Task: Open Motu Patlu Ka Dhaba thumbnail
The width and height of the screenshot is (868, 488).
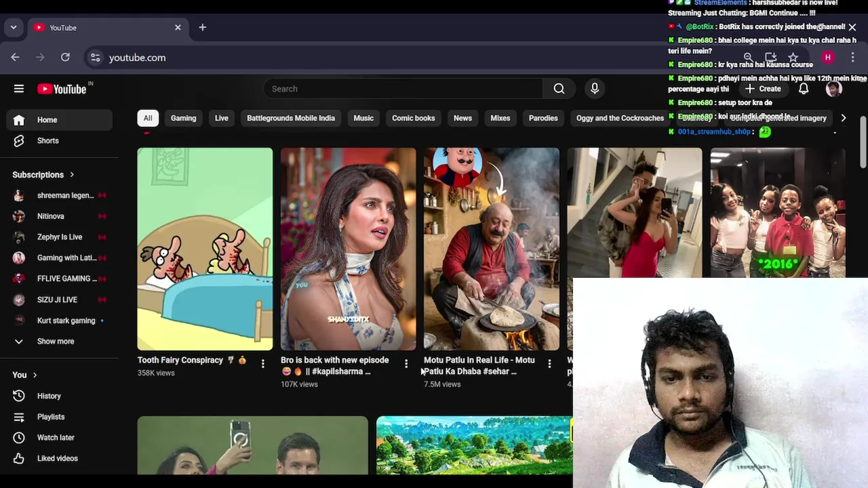Action: point(492,249)
